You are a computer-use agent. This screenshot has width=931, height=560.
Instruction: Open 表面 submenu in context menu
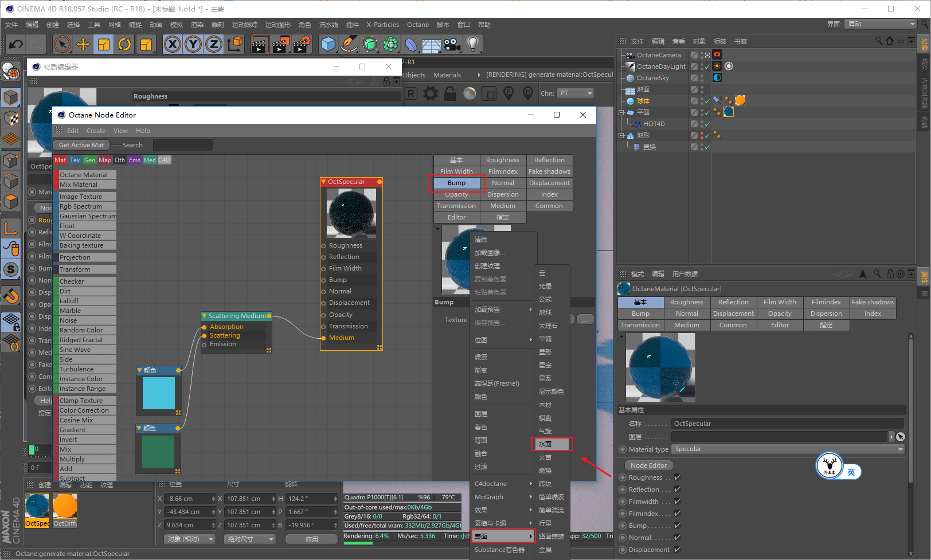(502, 536)
